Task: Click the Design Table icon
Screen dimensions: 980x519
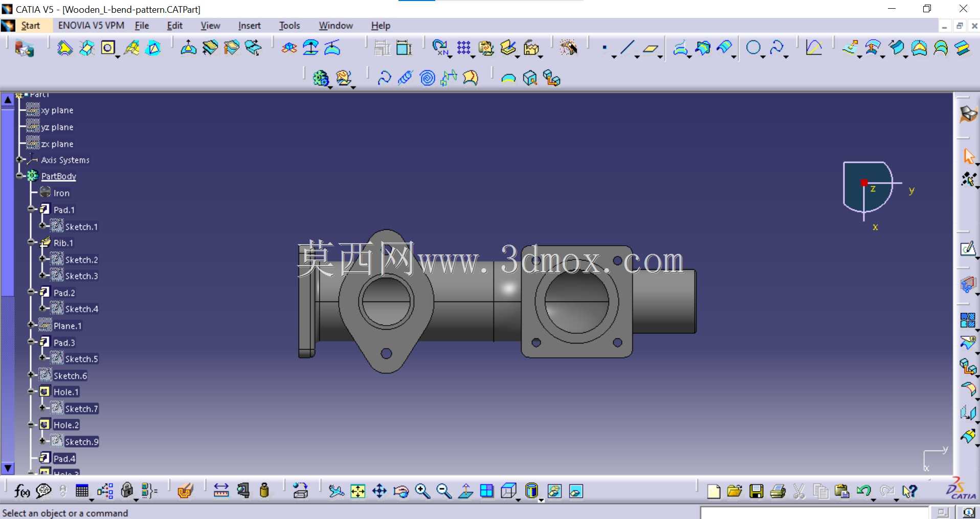Action: (82, 491)
